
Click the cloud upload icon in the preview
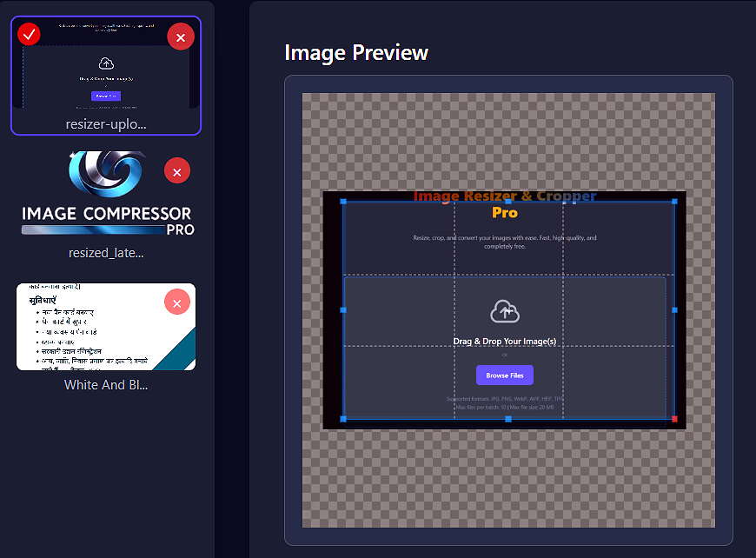505,311
